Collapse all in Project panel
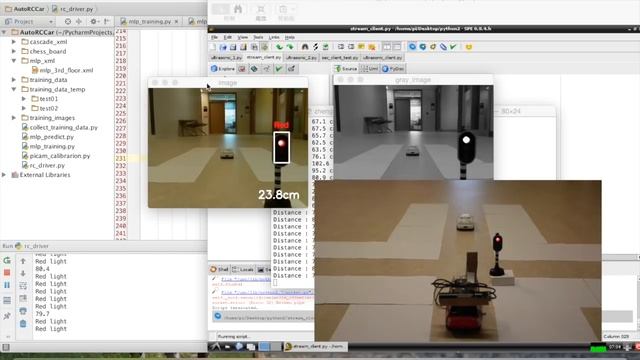640x360 pixels. coord(79,21)
